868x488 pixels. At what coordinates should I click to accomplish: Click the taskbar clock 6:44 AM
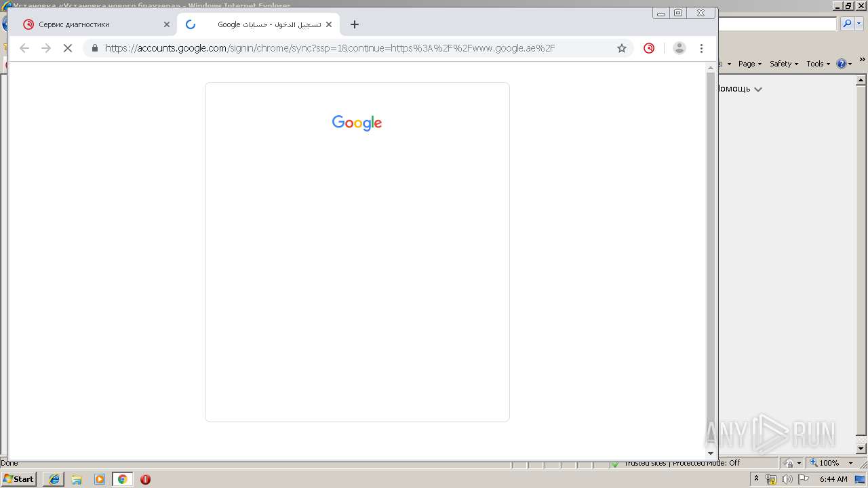point(833,479)
